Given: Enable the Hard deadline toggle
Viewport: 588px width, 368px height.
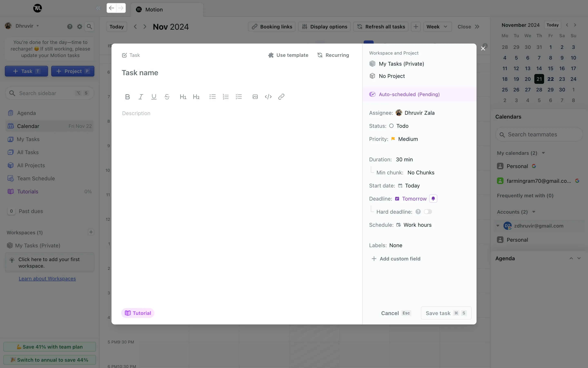Looking at the screenshot, I should point(428,212).
